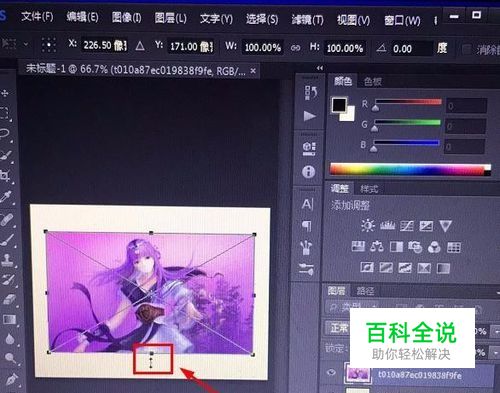Select the Clone Stamp tool
Viewport: 500px width, 393px height.
coord(7,260)
